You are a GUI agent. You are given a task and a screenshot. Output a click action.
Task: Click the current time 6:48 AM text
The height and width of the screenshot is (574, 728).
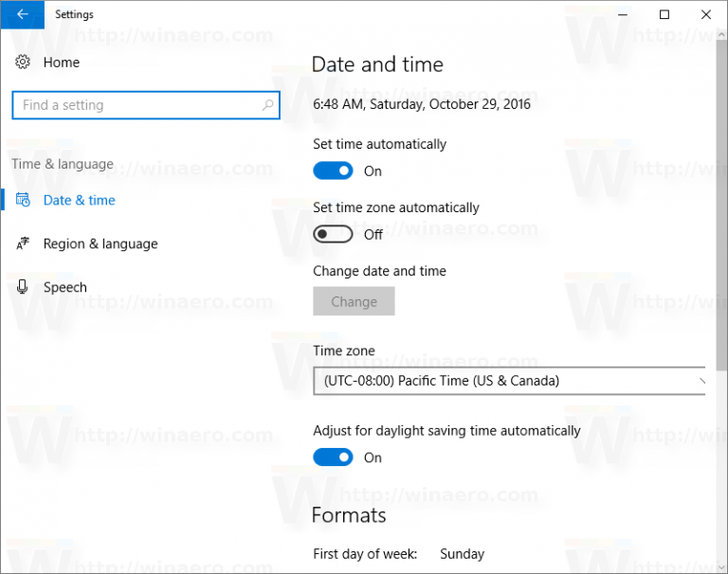(422, 104)
